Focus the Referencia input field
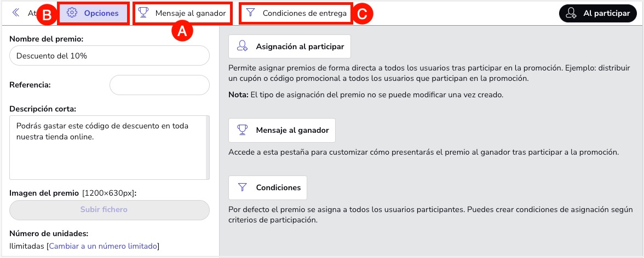 click(159, 85)
